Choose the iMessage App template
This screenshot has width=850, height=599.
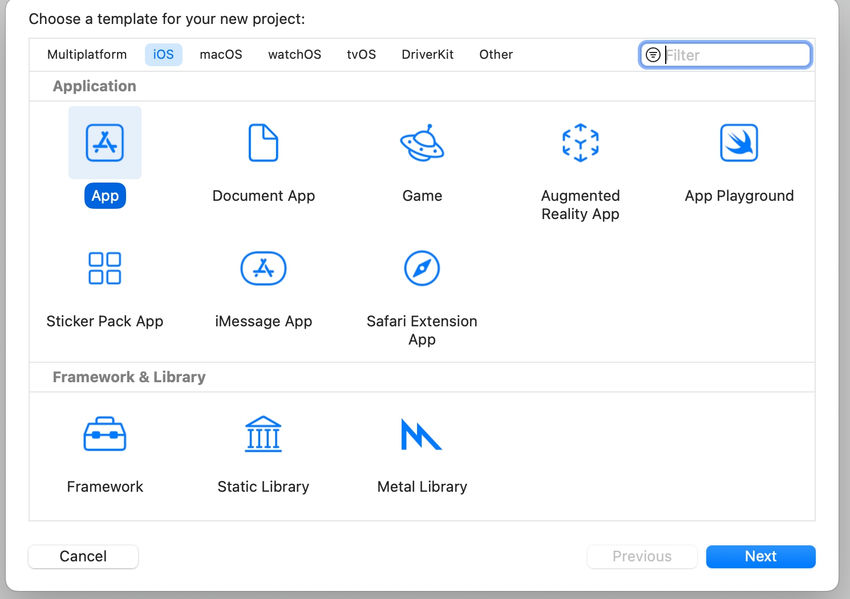pos(262,268)
